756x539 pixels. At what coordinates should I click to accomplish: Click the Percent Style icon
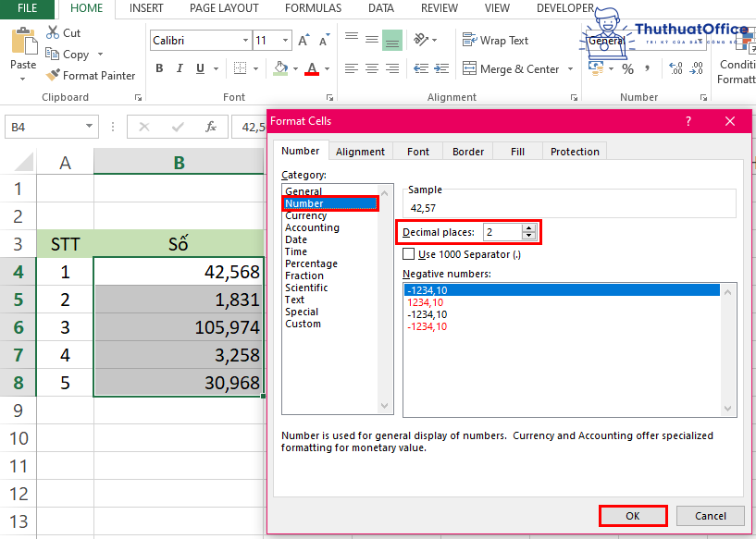click(x=626, y=67)
